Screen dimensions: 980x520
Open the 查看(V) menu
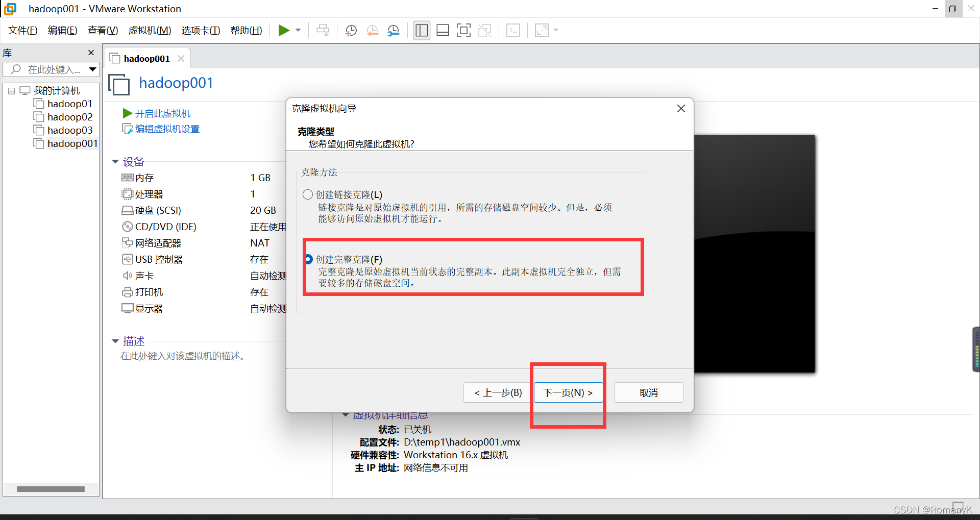[103, 31]
